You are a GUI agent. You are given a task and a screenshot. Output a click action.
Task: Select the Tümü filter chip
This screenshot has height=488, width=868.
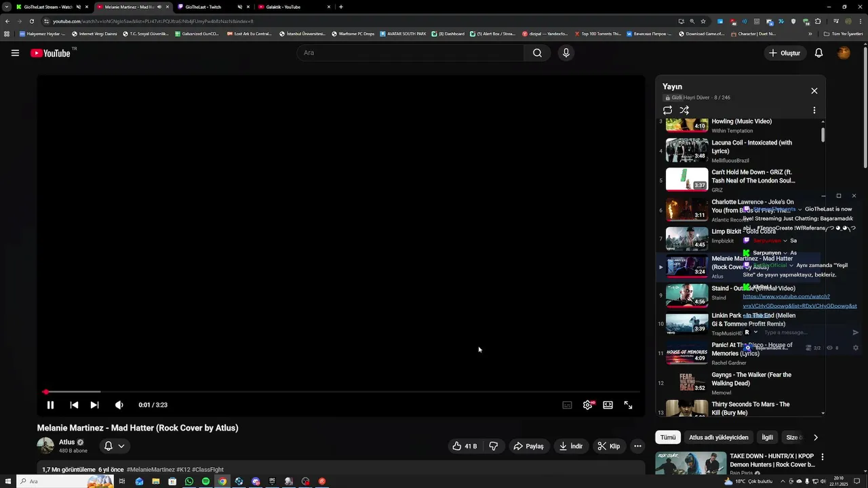click(x=668, y=437)
